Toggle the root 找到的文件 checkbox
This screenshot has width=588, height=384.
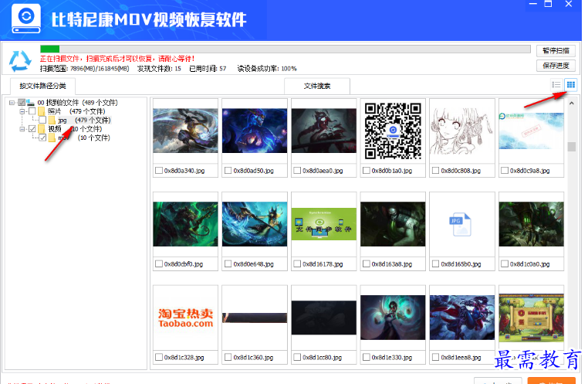22,103
